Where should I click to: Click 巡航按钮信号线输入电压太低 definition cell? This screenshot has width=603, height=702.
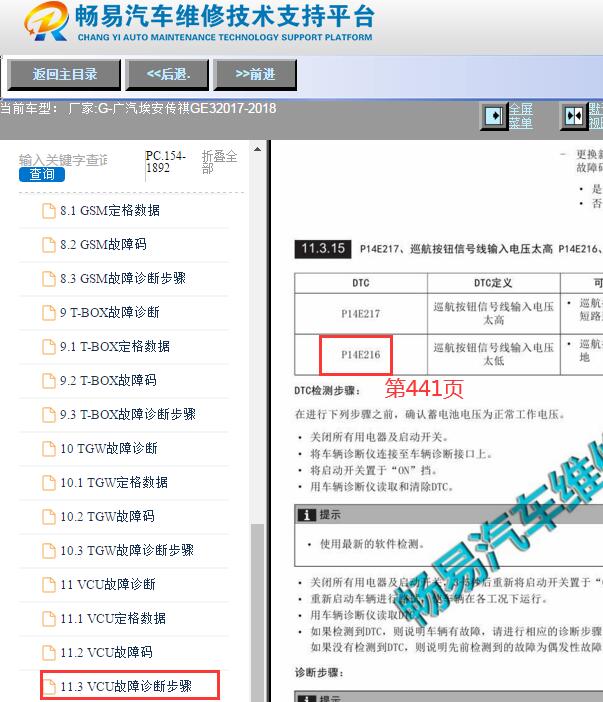tap(493, 354)
